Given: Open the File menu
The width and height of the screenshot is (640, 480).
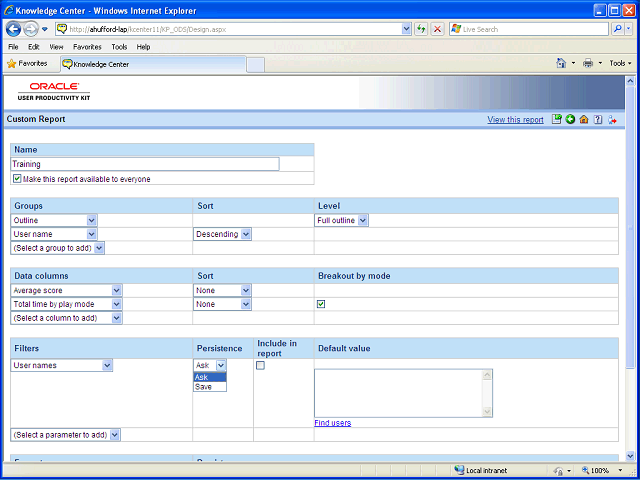Looking at the screenshot, I should (13, 47).
